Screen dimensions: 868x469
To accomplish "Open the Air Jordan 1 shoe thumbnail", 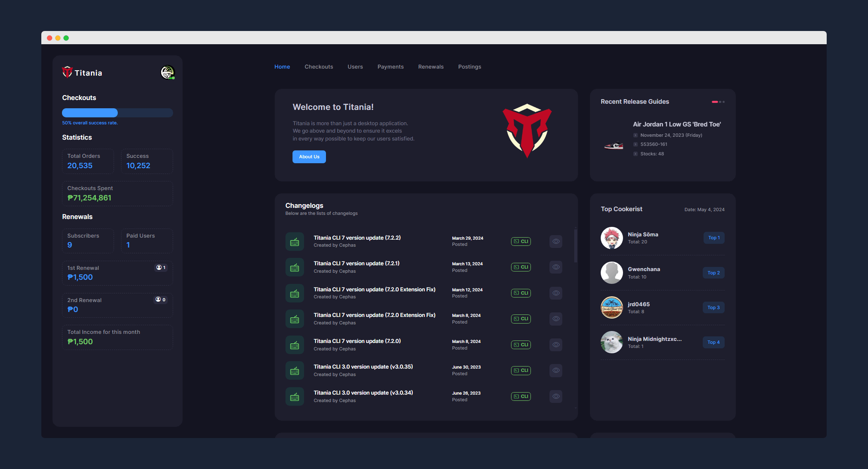I will (x=614, y=145).
